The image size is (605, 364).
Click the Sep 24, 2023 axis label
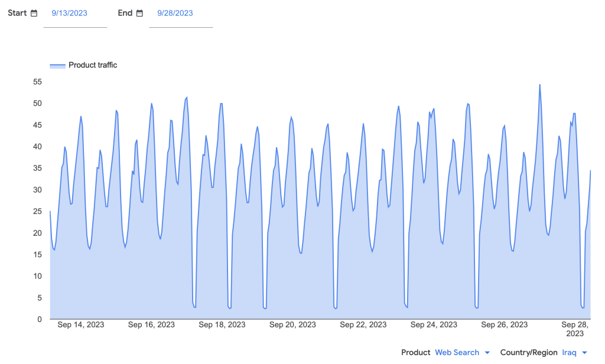coord(434,324)
